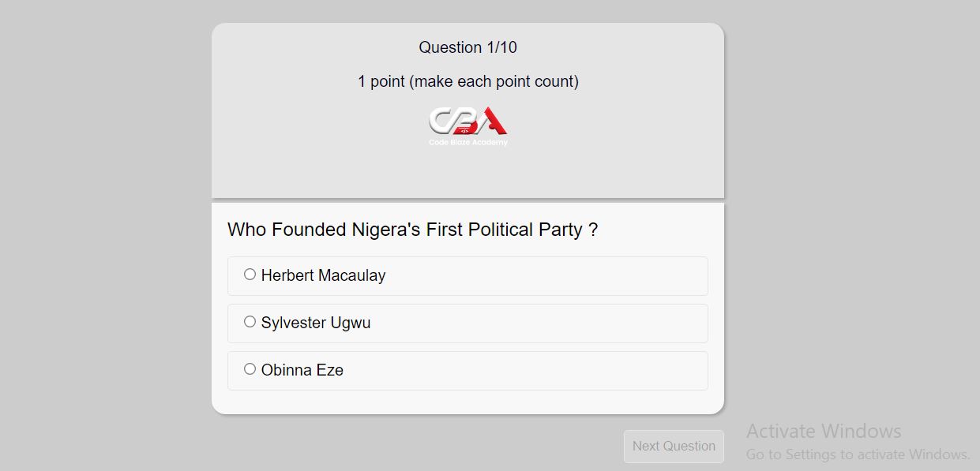980x471 pixels.
Task: Click the "Code Blaze Academy" caption under logo
Action: tap(467, 143)
